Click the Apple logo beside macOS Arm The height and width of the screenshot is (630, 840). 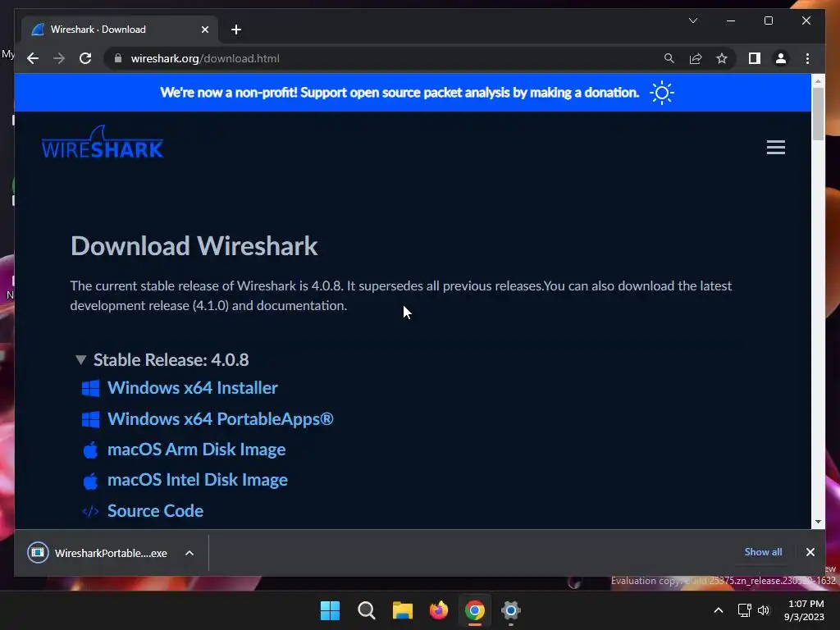pyautogui.click(x=90, y=450)
